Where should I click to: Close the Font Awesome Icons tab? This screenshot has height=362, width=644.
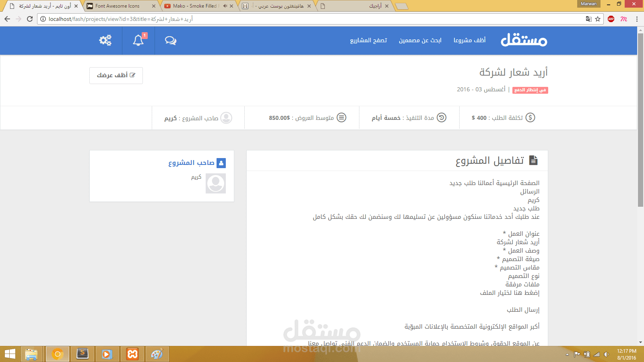coord(154,6)
